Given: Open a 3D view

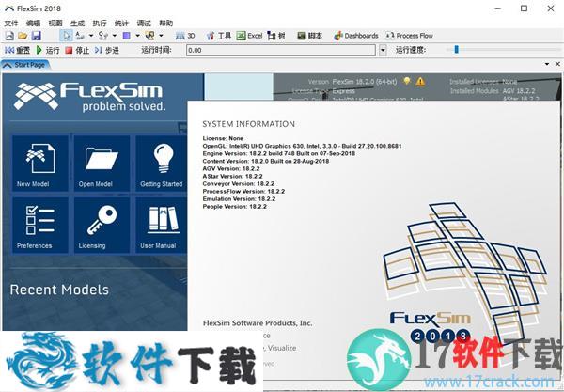Looking at the screenshot, I should tap(185, 36).
